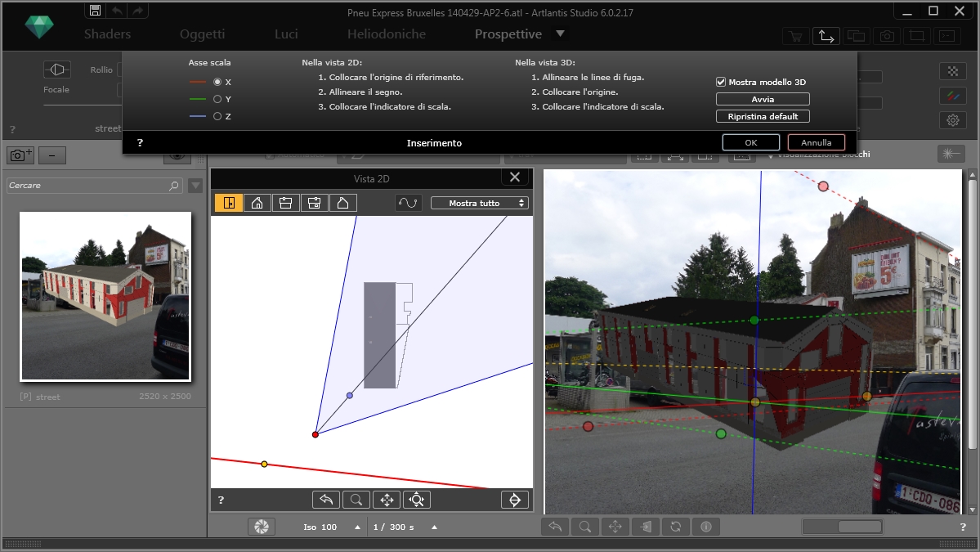Click the zoom-to-fit icon in Vista 2D
The width and height of the screenshot is (980, 552).
point(417,500)
